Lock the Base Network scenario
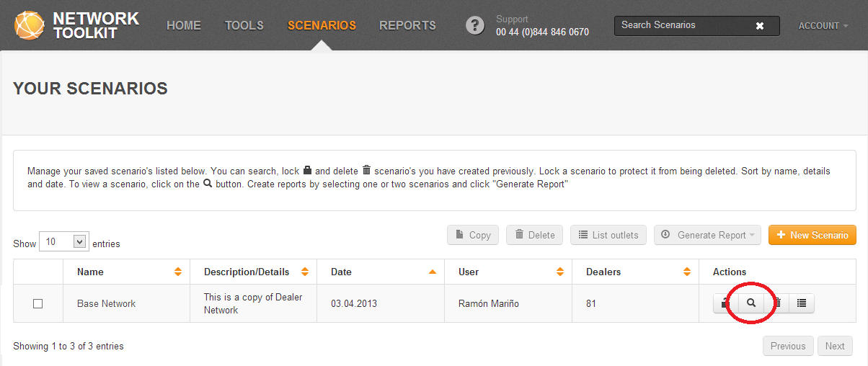 725,304
